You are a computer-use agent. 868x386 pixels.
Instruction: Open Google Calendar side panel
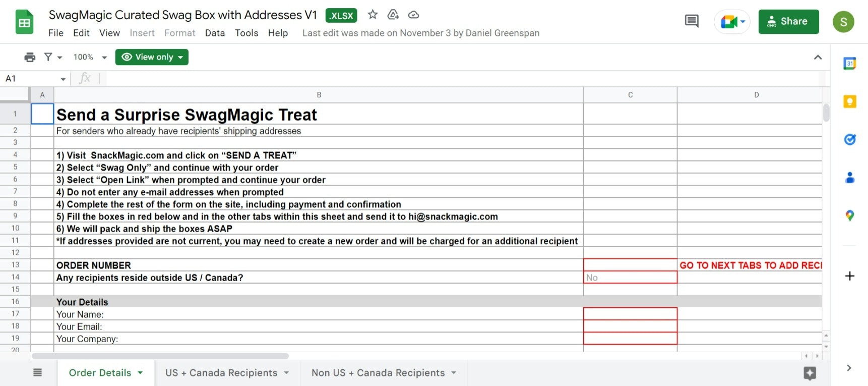tap(850, 64)
